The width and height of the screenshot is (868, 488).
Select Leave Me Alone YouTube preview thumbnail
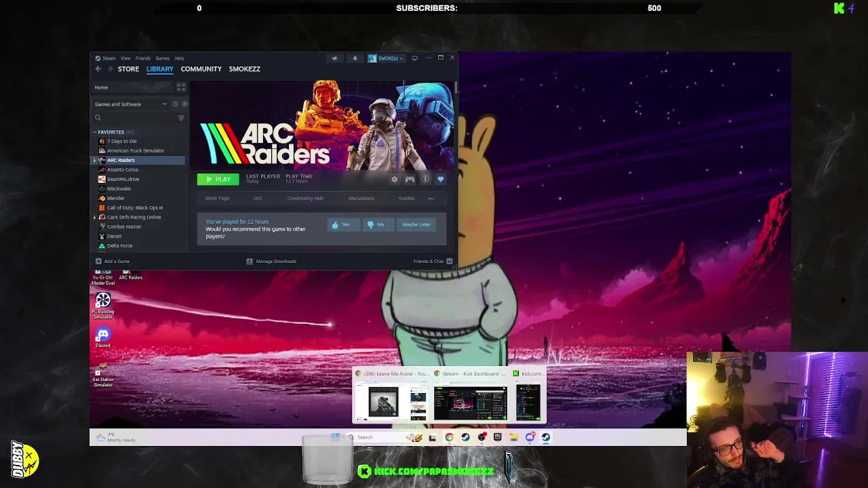click(x=392, y=403)
